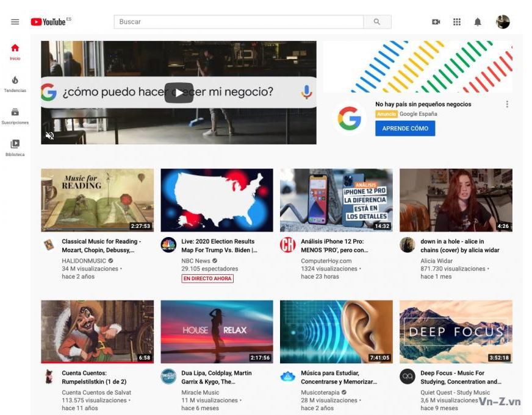Open title Dua Lipa, Coldplay, Martin Garrix
This screenshot has width=532, height=415.
coord(217,377)
